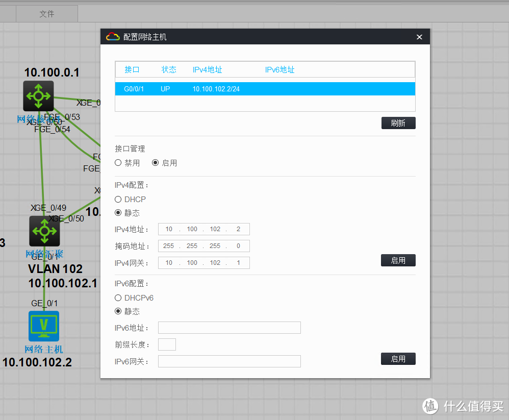509x420 pixels.
Task: Click the 网络主机 host computer icon
Action: 44,326
